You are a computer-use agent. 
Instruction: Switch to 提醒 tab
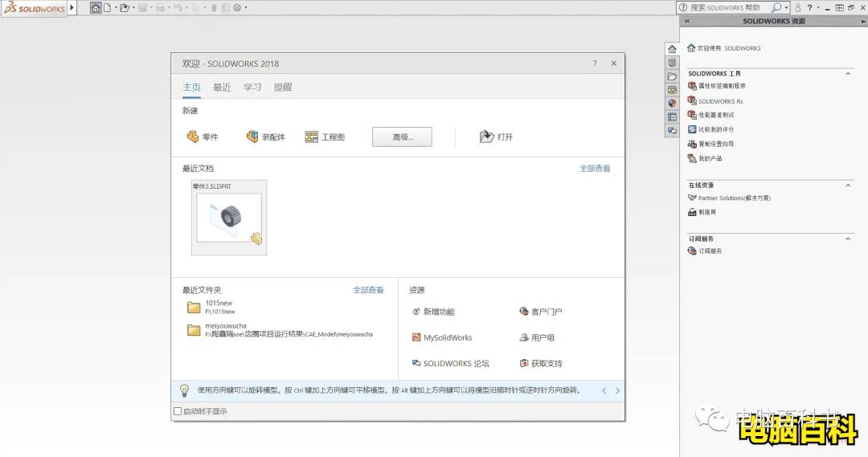(x=283, y=88)
